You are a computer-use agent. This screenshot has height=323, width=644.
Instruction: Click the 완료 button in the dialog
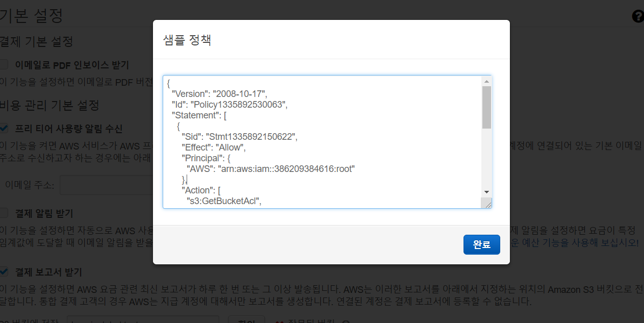point(481,244)
